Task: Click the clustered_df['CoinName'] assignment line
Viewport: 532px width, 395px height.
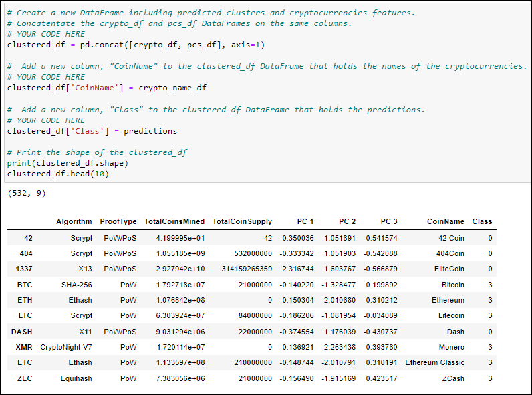Action: point(106,88)
